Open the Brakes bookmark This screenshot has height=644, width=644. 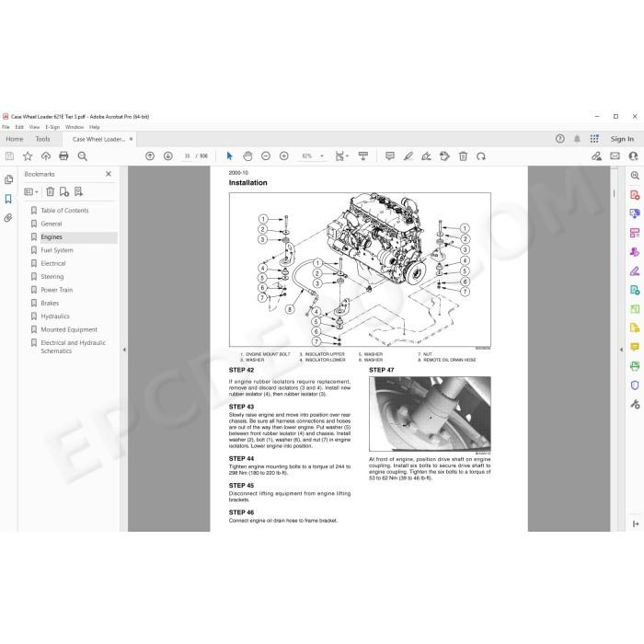(50, 303)
